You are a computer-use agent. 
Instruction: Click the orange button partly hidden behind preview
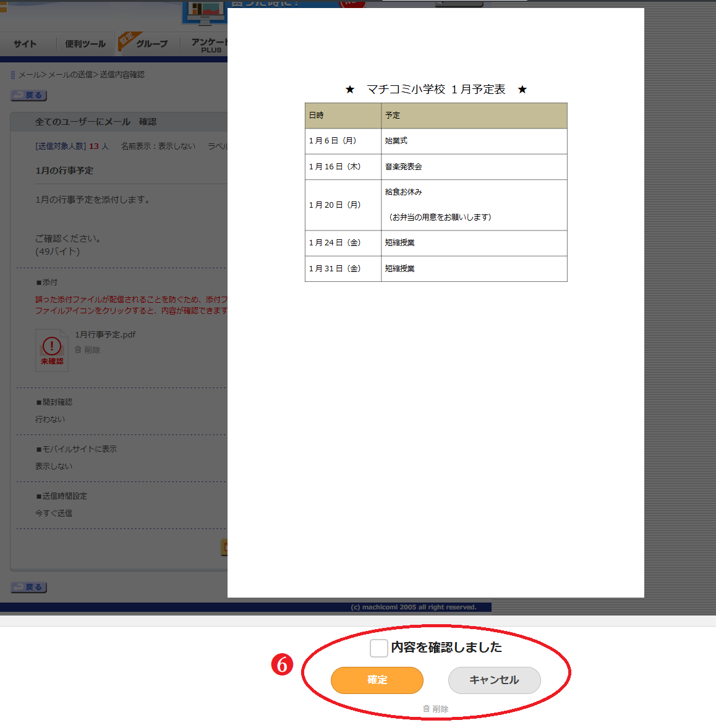(224, 547)
